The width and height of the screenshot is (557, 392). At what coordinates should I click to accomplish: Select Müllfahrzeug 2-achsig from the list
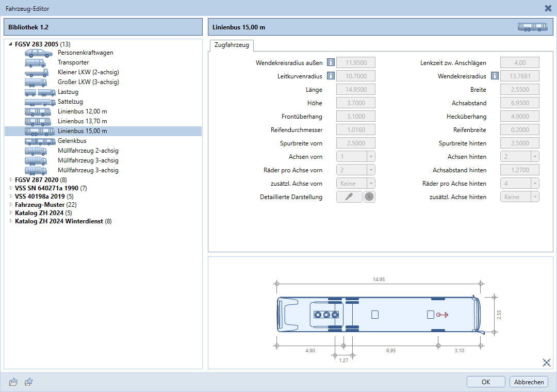[88, 151]
